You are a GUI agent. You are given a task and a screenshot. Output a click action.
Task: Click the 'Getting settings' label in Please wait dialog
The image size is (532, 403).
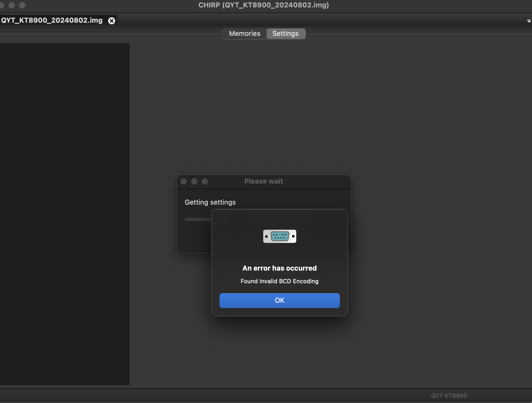[210, 202]
